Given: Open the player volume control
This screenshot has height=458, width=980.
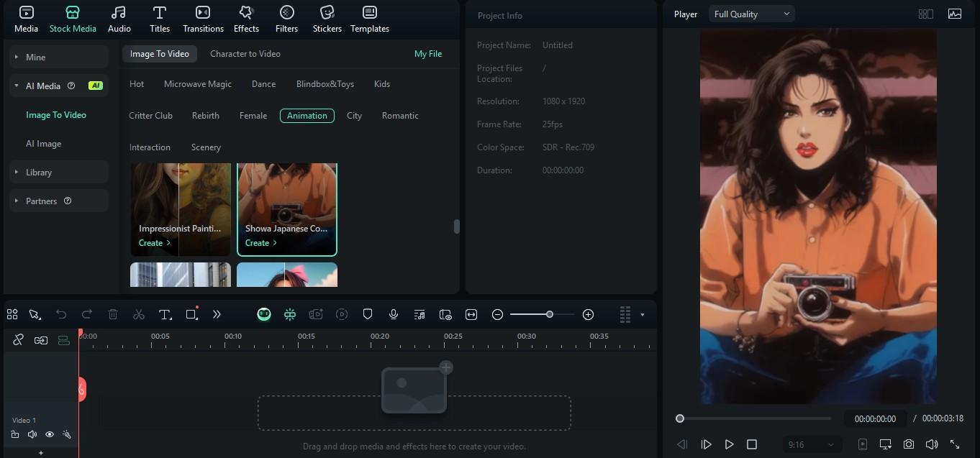Looking at the screenshot, I should 932,444.
